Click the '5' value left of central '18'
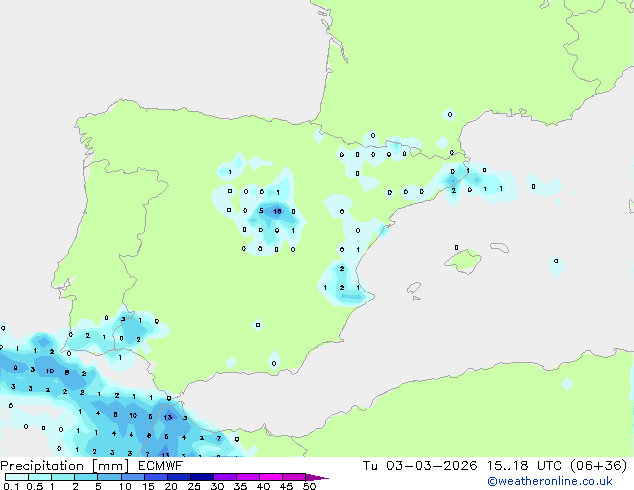Viewport: 634px width, 490px height. [x=261, y=211]
